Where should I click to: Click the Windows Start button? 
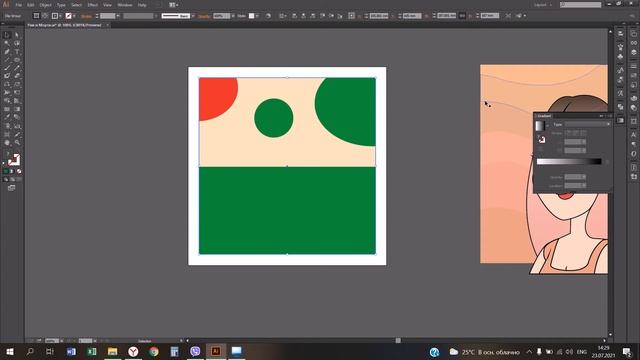click(x=9, y=351)
